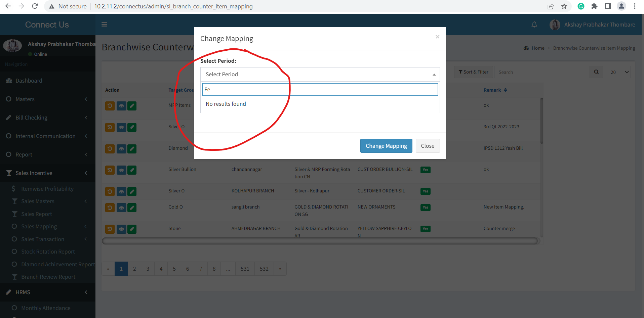Open browser side panel icon
The width and height of the screenshot is (644, 318).
click(608, 6)
